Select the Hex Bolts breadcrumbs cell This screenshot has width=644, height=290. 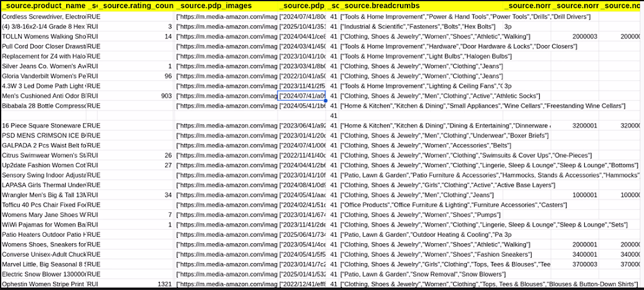click(422, 27)
